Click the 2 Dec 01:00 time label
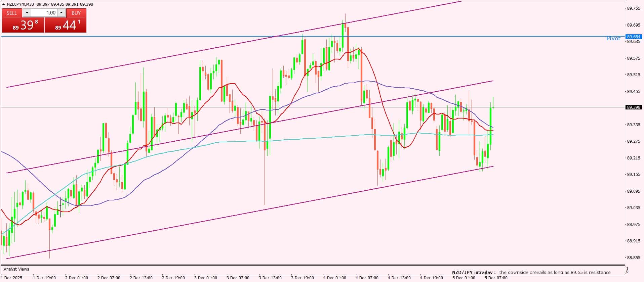The image size is (644, 282). [x=77, y=278]
